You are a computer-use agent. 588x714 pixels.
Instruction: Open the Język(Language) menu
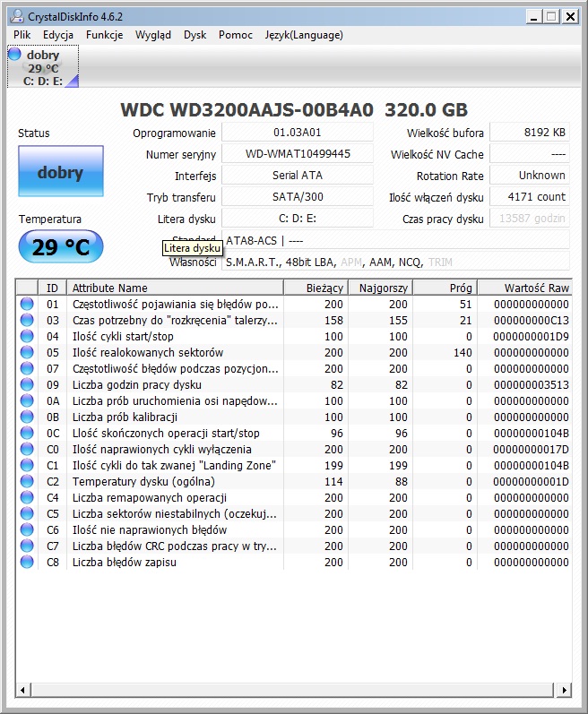coord(304,35)
